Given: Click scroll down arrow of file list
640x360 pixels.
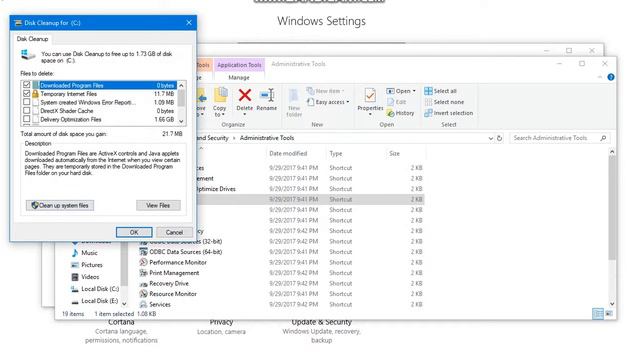Looking at the screenshot, I should pos(611,304).
